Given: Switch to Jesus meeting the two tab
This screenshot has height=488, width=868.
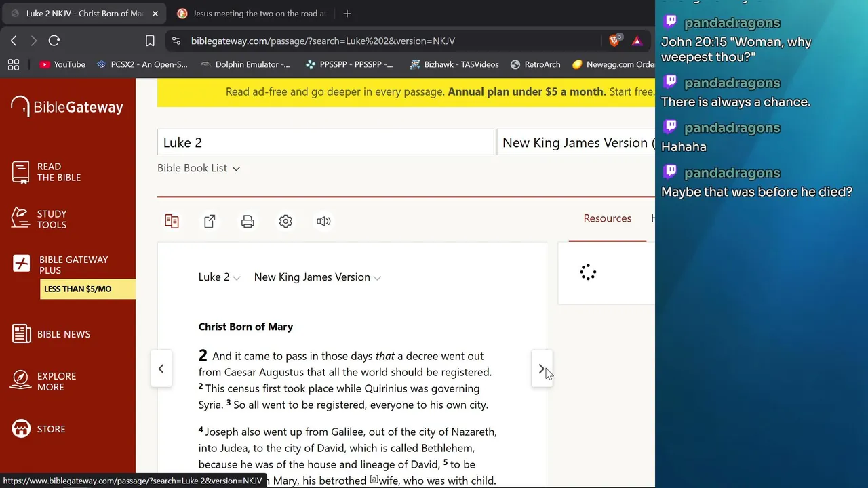Looking at the screenshot, I should click(x=251, y=14).
